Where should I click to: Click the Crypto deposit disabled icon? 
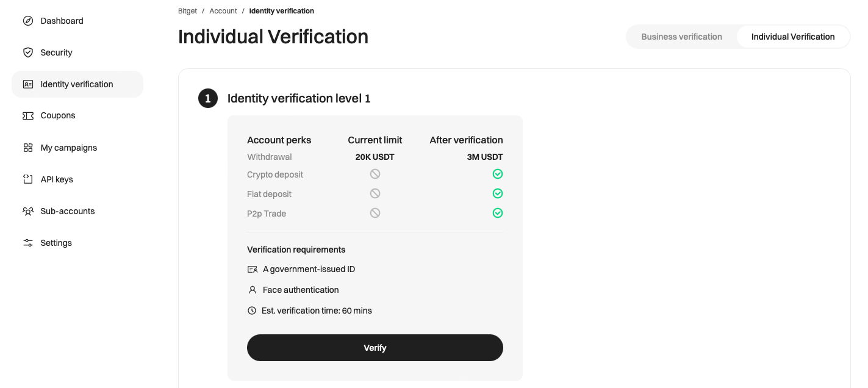click(x=375, y=174)
